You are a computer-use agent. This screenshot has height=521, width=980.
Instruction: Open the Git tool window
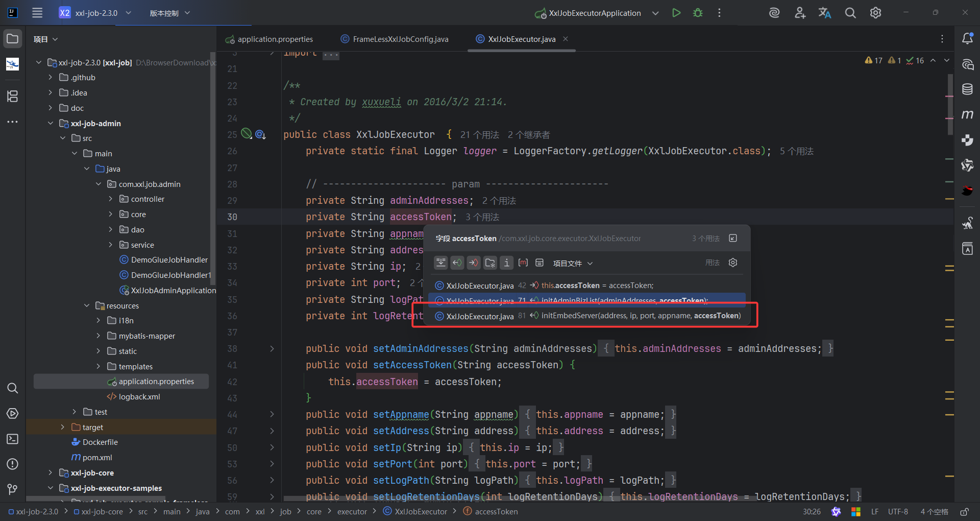13,489
